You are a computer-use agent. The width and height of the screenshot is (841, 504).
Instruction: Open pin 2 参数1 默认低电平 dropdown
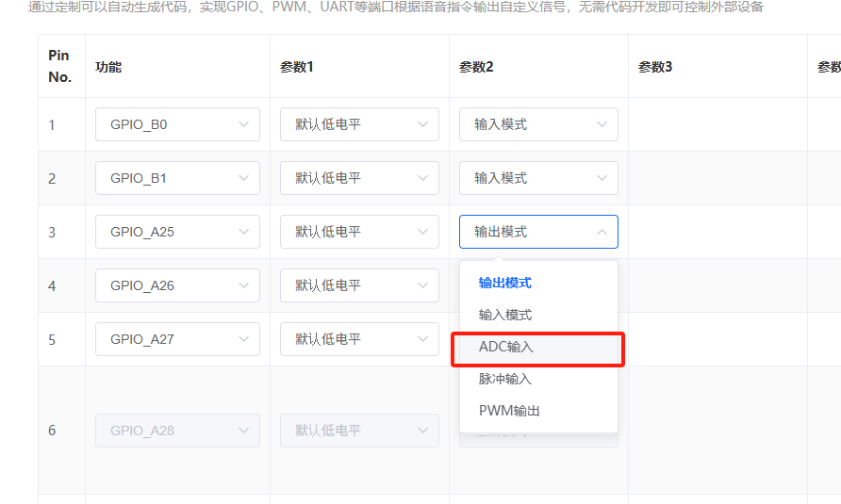359,178
